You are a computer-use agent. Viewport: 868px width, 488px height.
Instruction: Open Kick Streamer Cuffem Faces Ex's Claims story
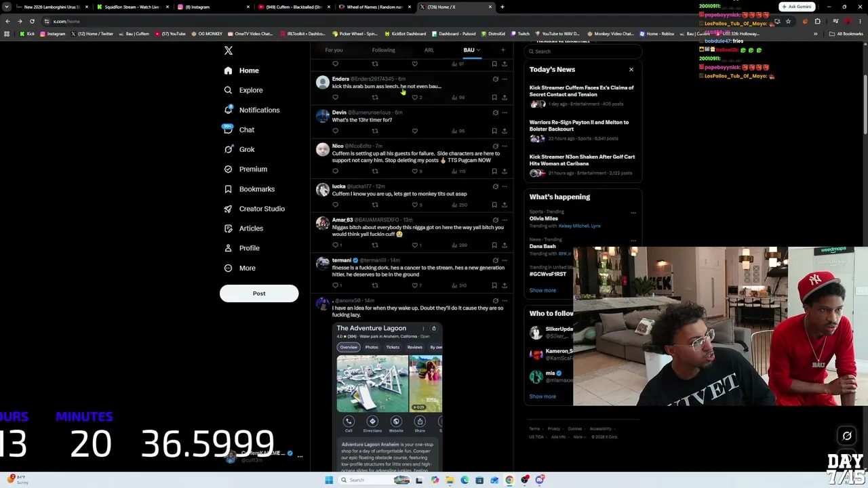[582, 97]
